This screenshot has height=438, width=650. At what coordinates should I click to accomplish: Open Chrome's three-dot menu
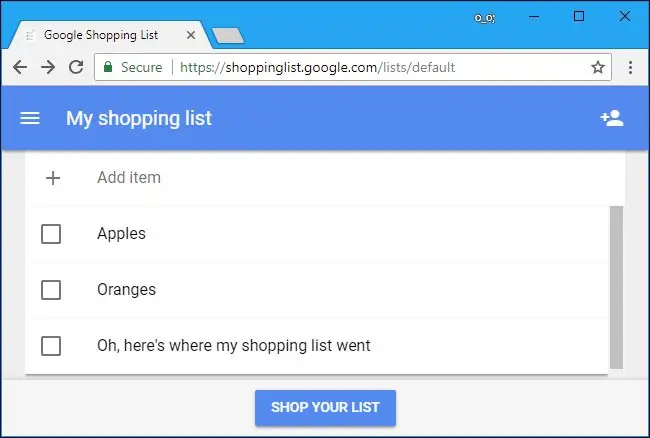coord(630,68)
